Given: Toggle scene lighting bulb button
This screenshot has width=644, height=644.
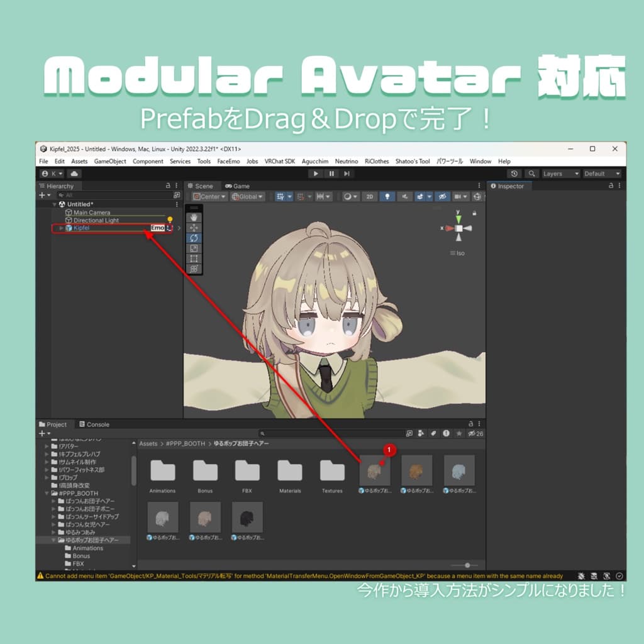Looking at the screenshot, I should (387, 197).
